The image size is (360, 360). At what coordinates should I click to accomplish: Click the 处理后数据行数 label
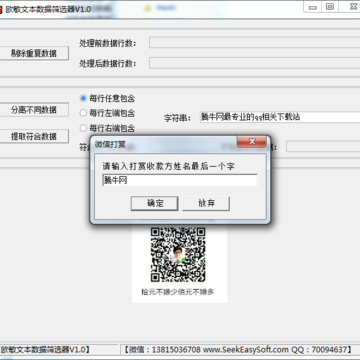(x=108, y=64)
